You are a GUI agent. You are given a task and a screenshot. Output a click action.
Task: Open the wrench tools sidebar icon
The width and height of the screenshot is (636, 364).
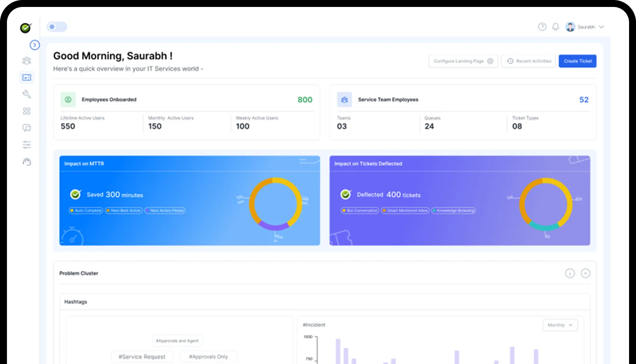[27, 94]
